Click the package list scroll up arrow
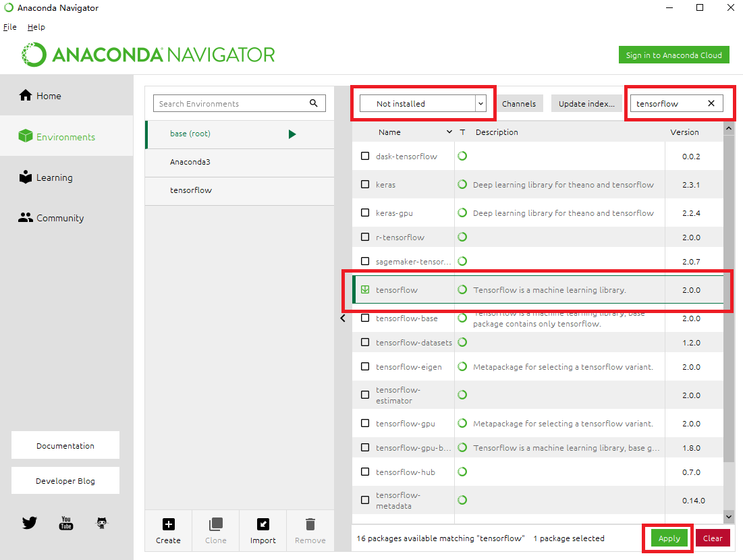This screenshot has height=560, width=743. 729,128
